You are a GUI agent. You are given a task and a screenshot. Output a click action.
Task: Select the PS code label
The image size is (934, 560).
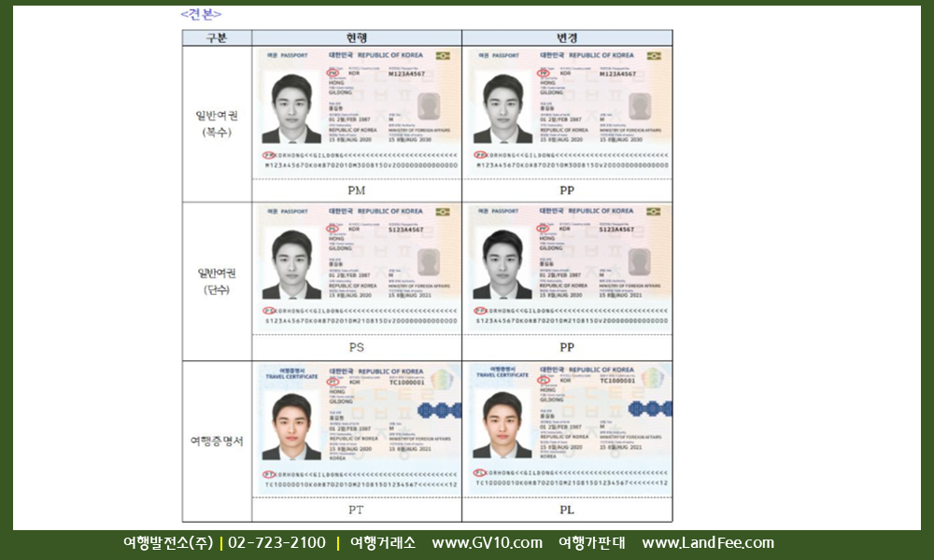coord(357,347)
